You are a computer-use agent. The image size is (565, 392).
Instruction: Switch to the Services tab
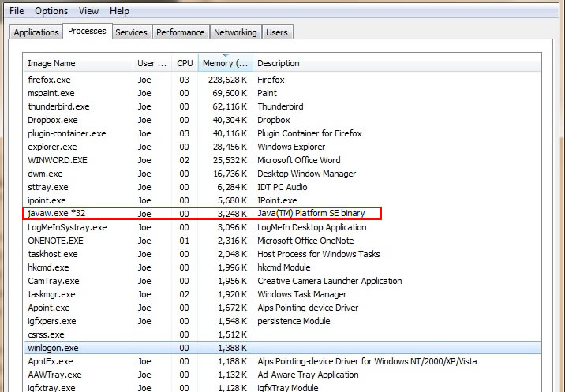click(131, 32)
